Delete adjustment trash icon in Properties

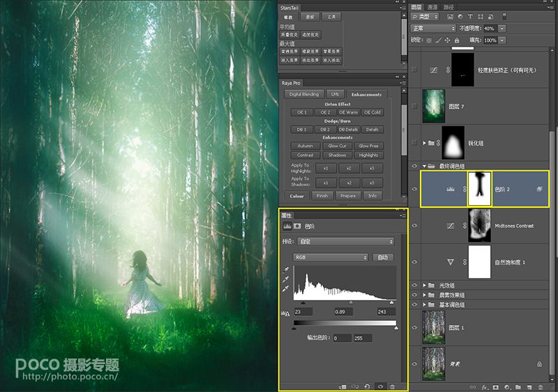point(393,386)
